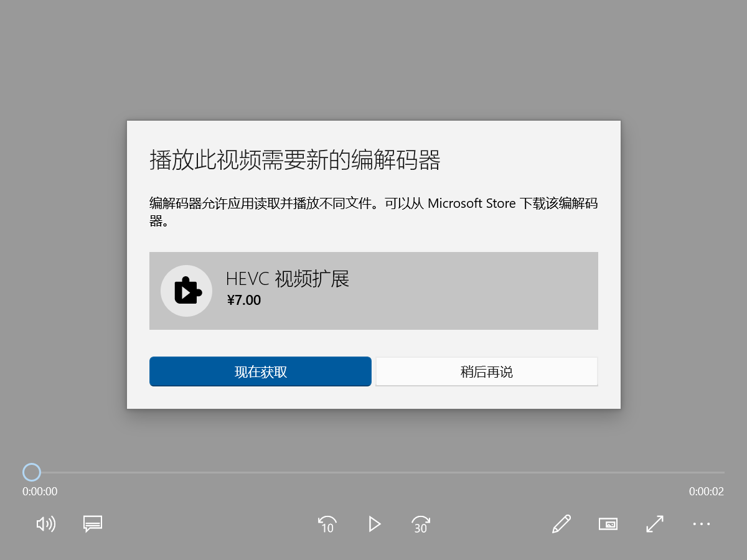Click the HEVC extension puzzle-piece icon
This screenshot has height=560, width=747.
click(187, 291)
